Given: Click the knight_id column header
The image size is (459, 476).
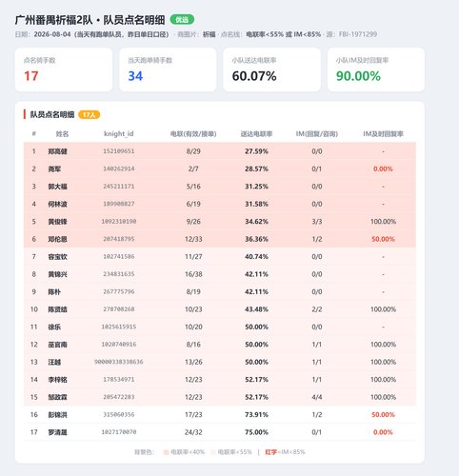Looking at the screenshot, I should coord(119,134).
